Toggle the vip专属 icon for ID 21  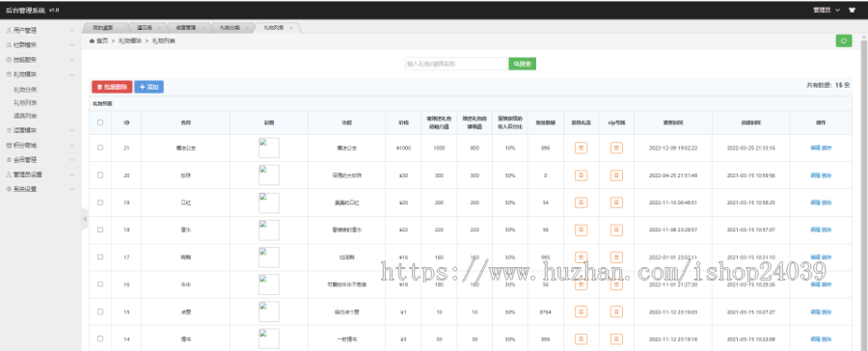click(x=616, y=148)
